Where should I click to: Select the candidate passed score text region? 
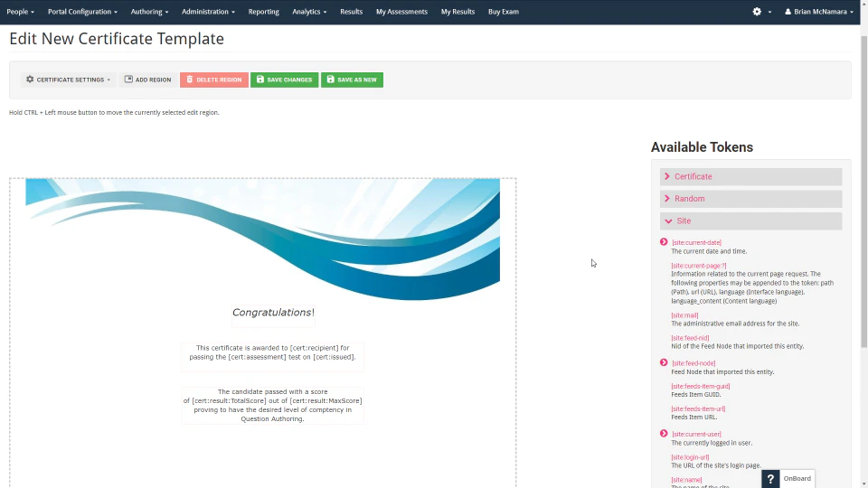(x=272, y=406)
